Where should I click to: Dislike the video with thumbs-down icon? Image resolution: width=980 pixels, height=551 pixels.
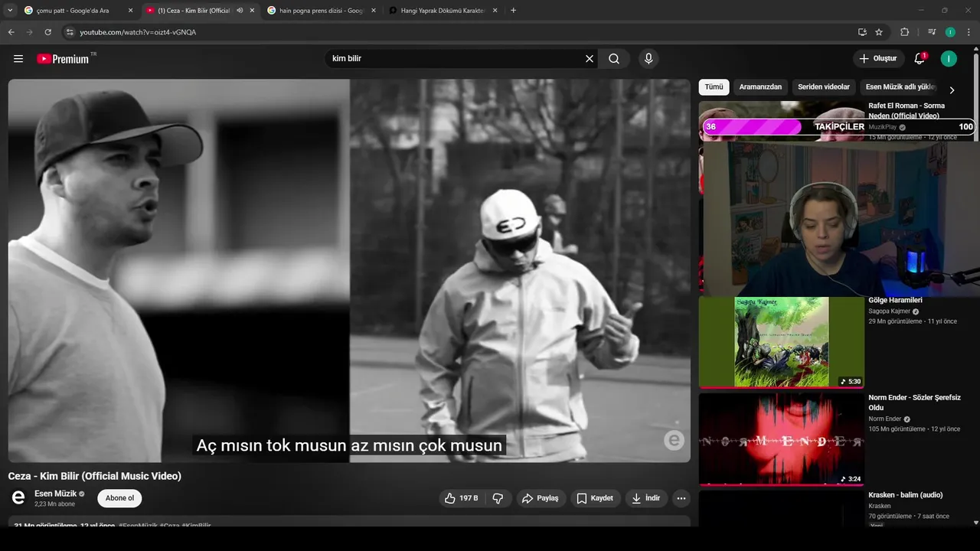click(498, 498)
